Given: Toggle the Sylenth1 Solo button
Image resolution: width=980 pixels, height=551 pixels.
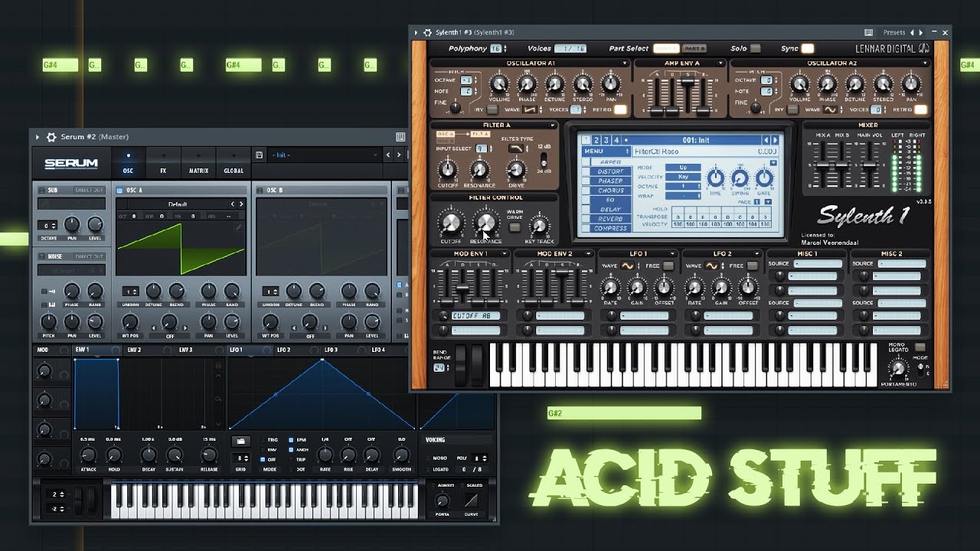Looking at the screenshot, I should point(755,48).
